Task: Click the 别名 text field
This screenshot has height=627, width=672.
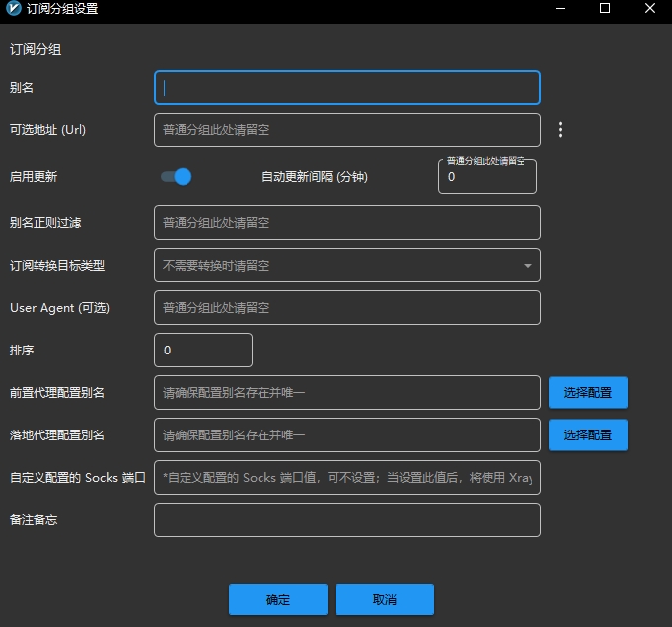Action: (347, 88)
